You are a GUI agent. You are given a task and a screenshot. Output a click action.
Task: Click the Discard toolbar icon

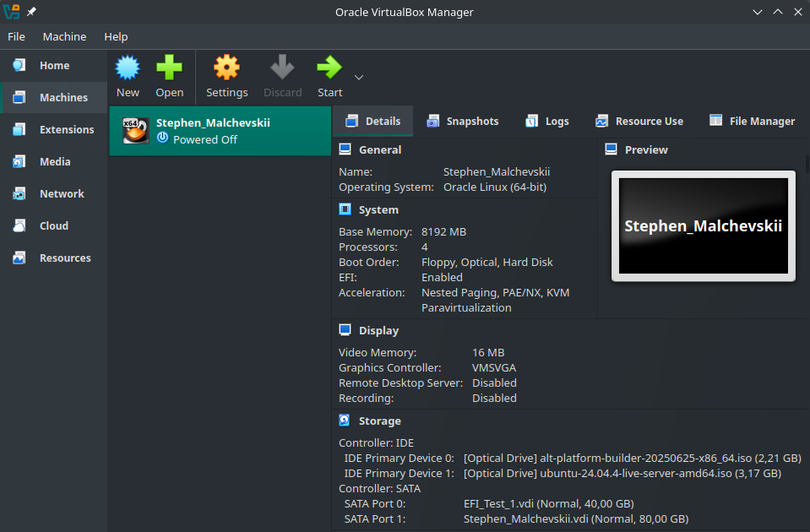coord(282,68)
